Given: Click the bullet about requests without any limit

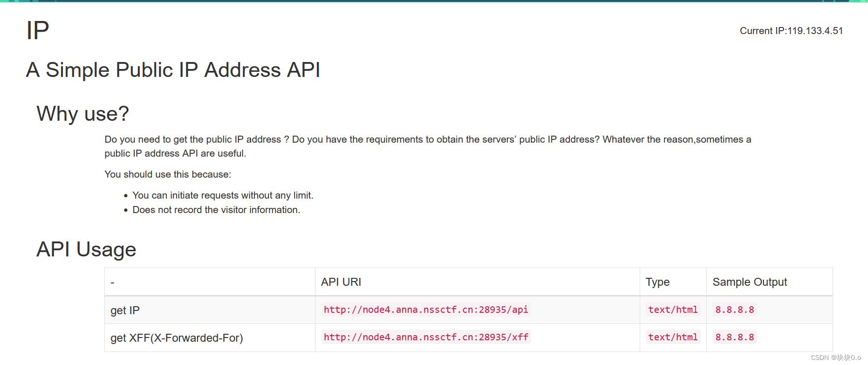Looking at the screenshot, I should [x=223, y=195].
